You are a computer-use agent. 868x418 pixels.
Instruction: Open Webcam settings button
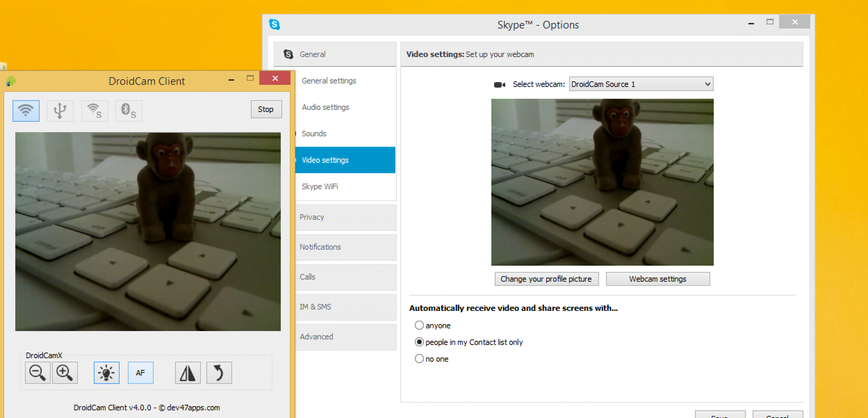click(x=658, y=279)
